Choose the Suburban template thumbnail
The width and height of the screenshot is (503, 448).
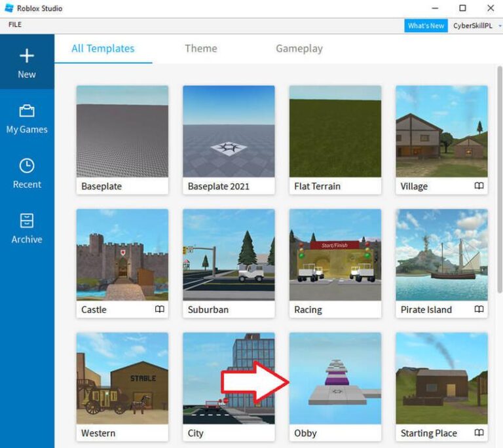[229, 255]
